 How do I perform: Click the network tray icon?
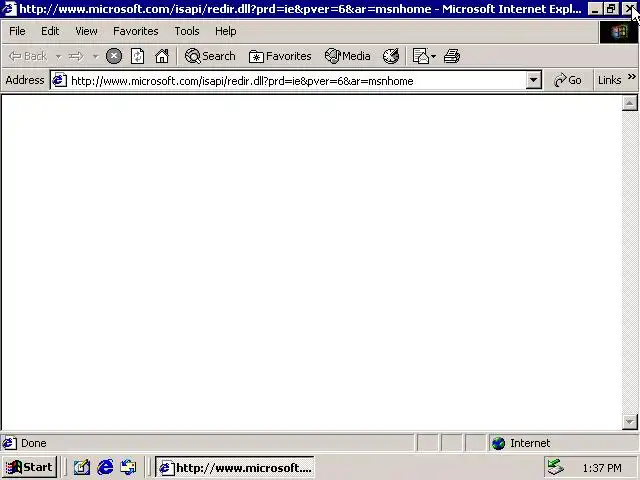(556, 467)
